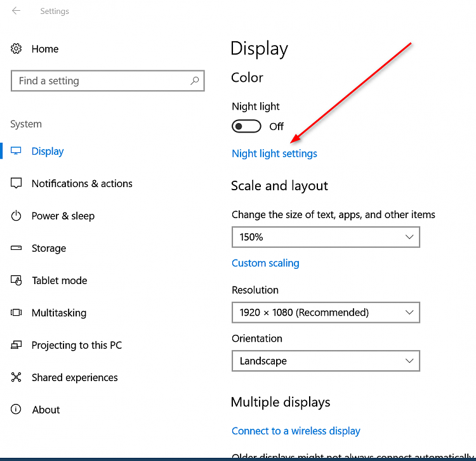Click the Display monitor icon
476x461 pixels.
[16, 151]
